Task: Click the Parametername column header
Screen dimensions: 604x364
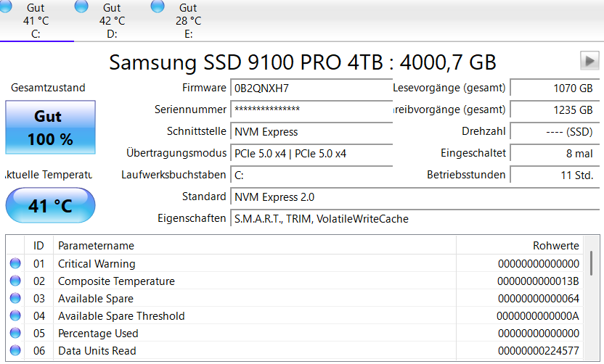Action: point(255,246)
